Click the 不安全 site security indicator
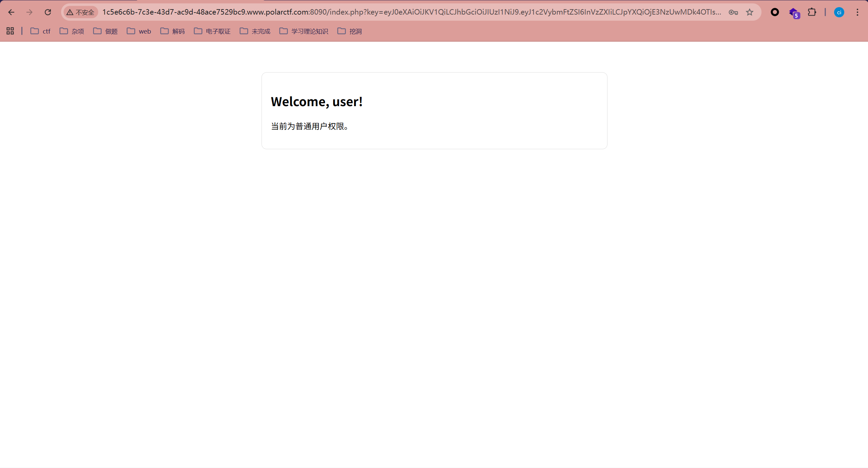The width and height of the screenshot is (868, 468). coord(81,12)
